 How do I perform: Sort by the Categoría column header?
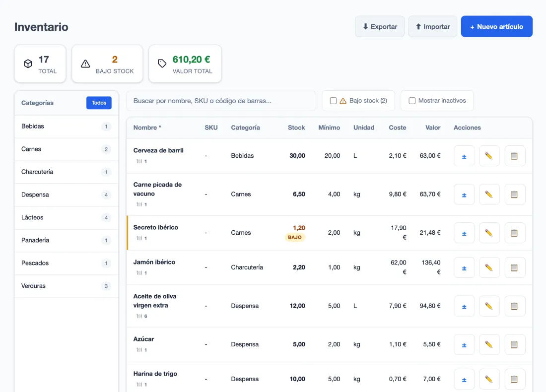(246, 128)
